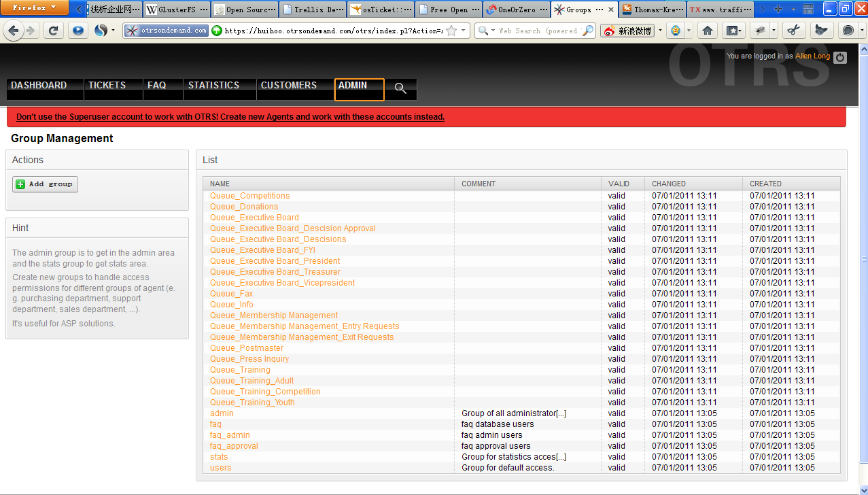This screenshot has height=495, width=868.
Task: Click the browser reload button
Action: 54,31
